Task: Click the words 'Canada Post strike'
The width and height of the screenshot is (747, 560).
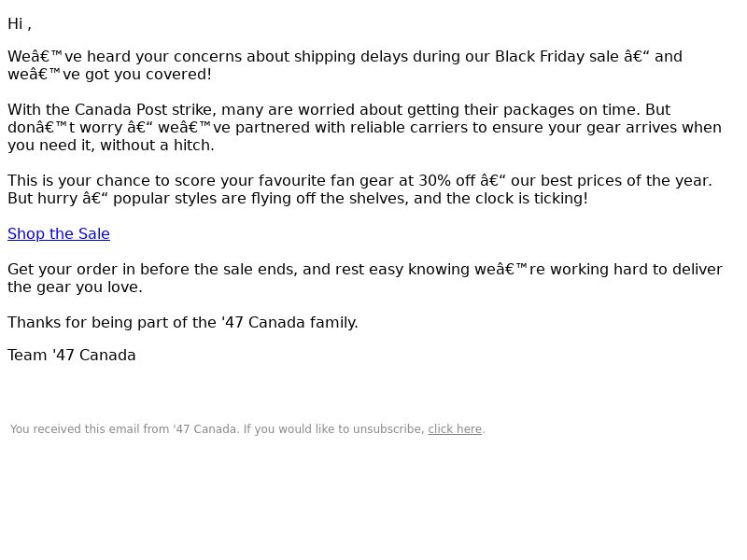Action: click(x=145, y=110)
